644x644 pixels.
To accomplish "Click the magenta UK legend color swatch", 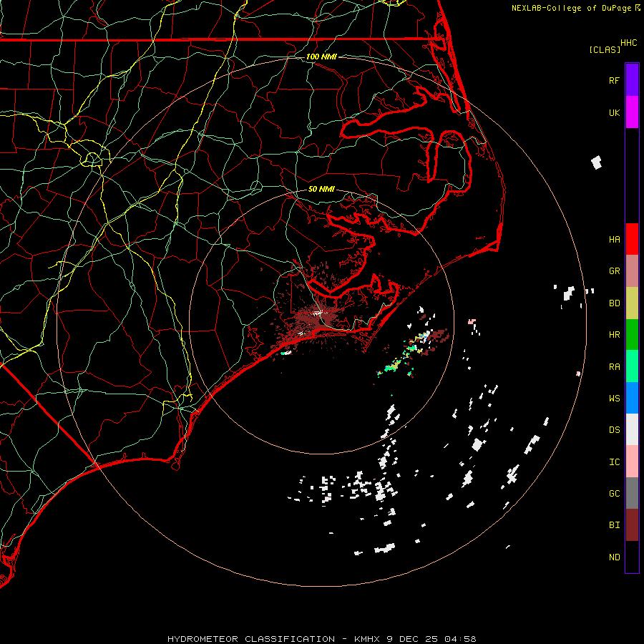I will (x=632, y=112).
